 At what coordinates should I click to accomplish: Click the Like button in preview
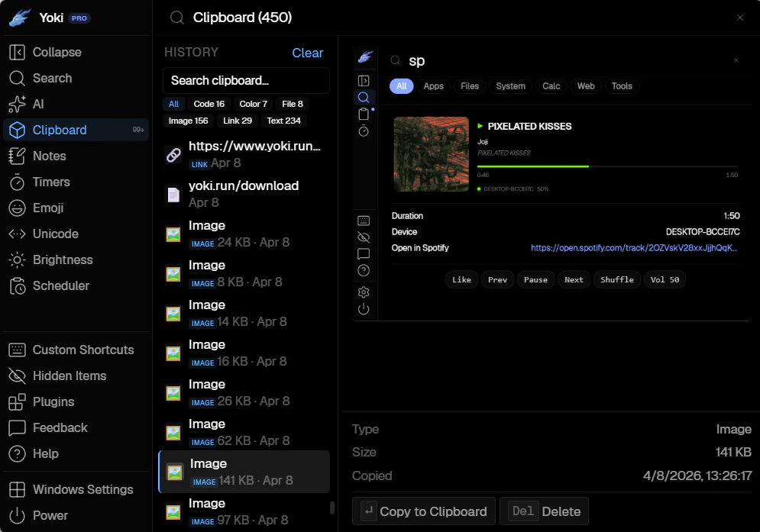pyautogui.click(x=461, y=279)
